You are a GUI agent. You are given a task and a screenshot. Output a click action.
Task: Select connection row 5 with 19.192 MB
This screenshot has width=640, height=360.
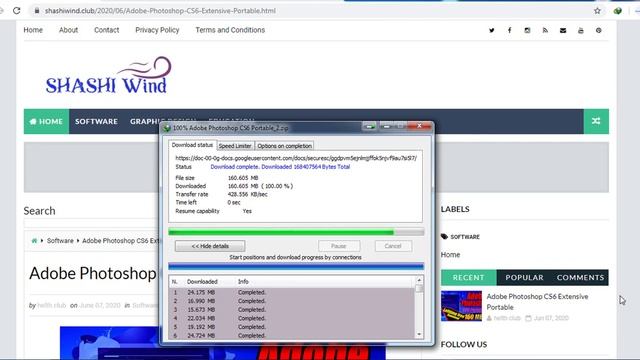[292, 327]
